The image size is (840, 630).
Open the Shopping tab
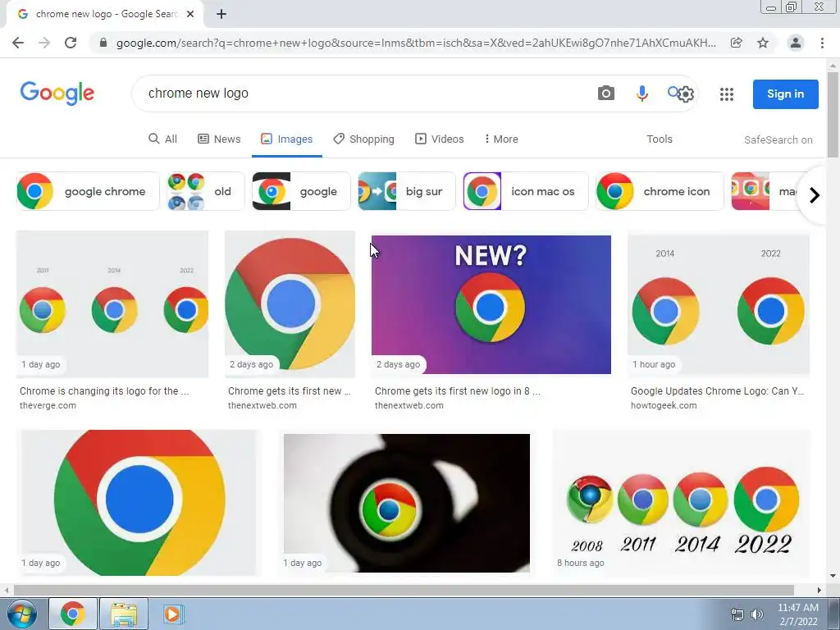click(x=363, y=139)
